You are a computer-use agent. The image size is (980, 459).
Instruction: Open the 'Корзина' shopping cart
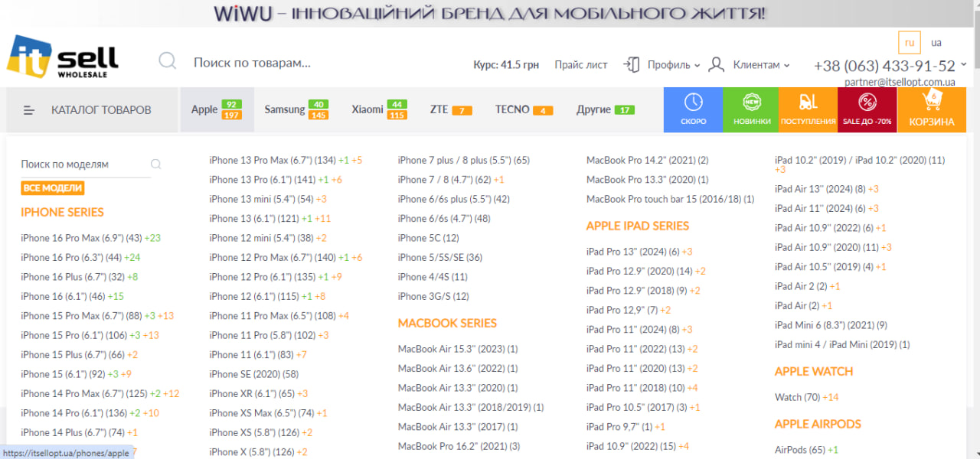click(931, 109)
